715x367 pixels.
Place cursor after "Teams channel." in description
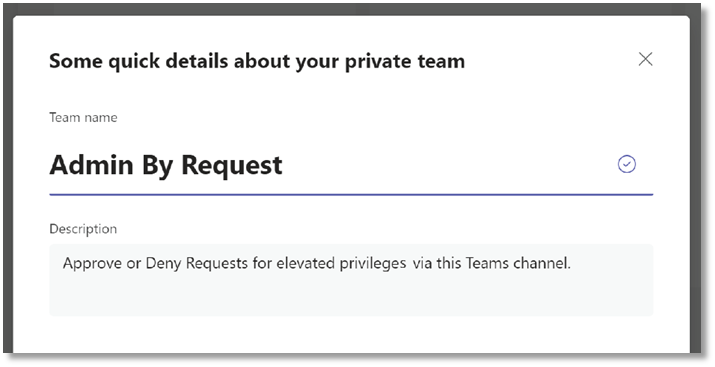(571, 264)
